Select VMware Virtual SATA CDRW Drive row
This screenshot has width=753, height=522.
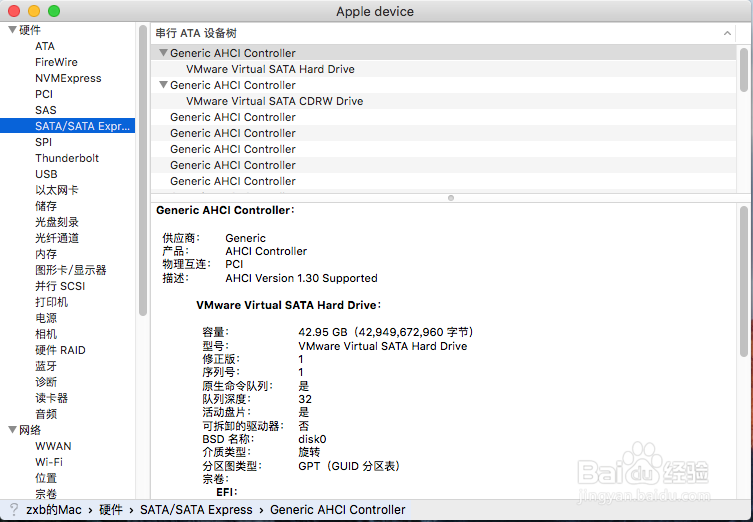(x=443, y=101)
